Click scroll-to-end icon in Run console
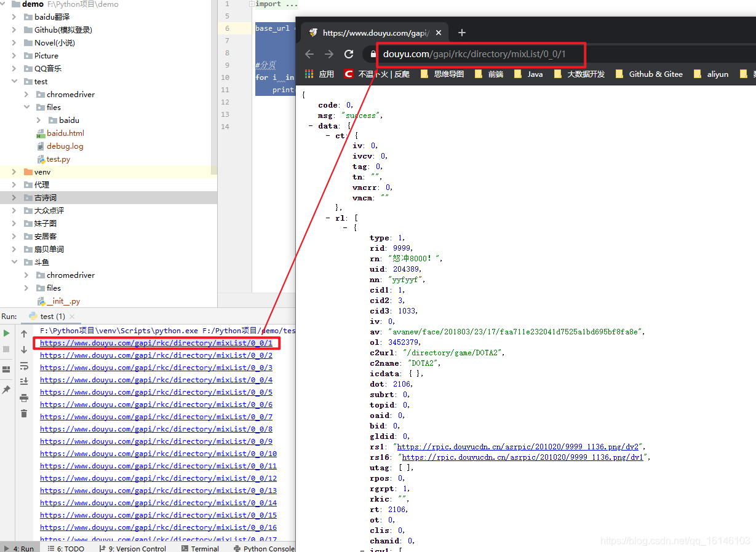The width and height of the screenshot is (756, 552). tap(24, 381)
